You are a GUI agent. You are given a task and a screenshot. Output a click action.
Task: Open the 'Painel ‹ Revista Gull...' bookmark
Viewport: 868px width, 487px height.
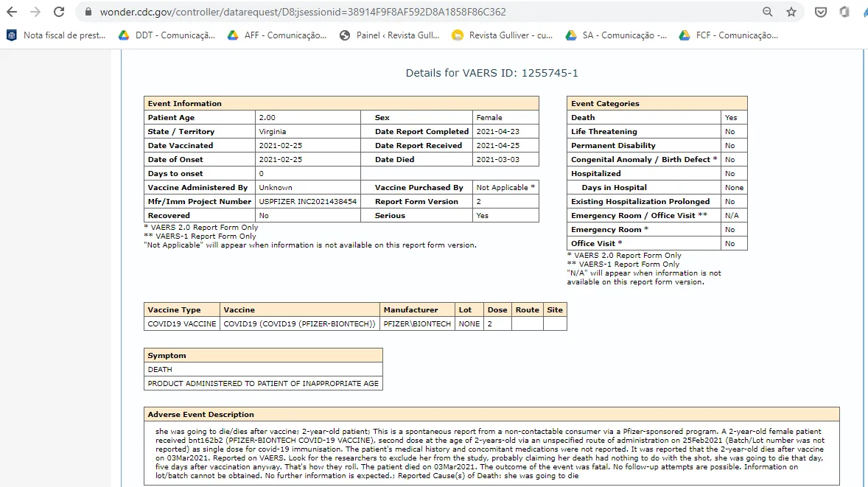click(x=390, y=35)
